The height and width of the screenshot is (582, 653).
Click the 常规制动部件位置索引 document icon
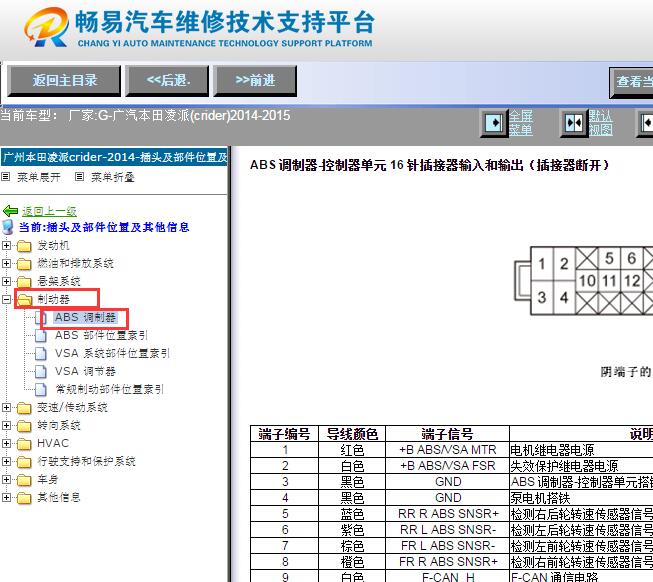click(x=40, y=389)
